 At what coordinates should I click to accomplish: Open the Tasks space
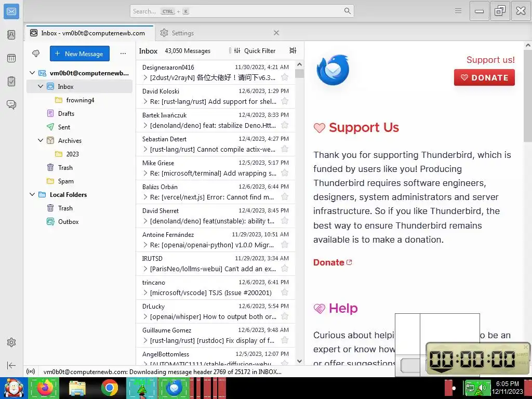coord(11,82)
